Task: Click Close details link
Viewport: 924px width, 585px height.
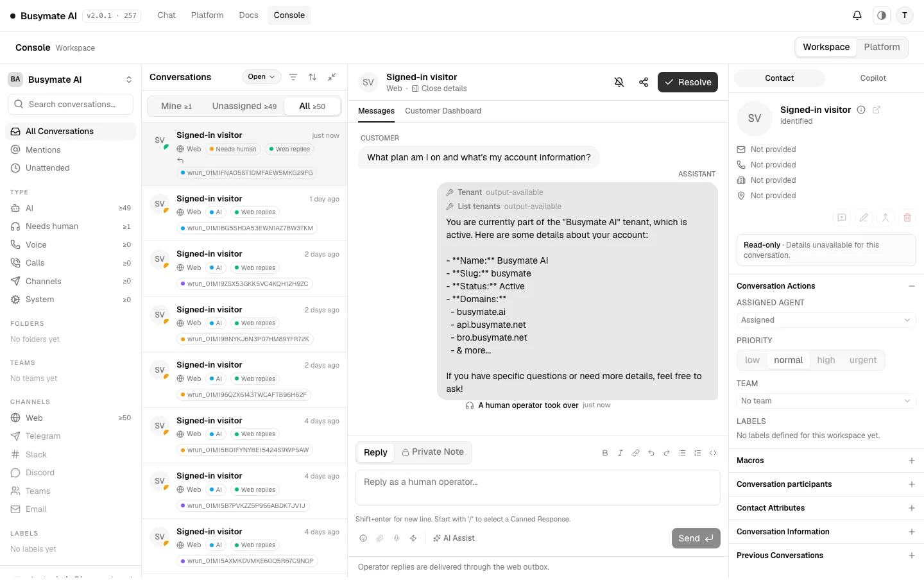Action: coord(439,89)
